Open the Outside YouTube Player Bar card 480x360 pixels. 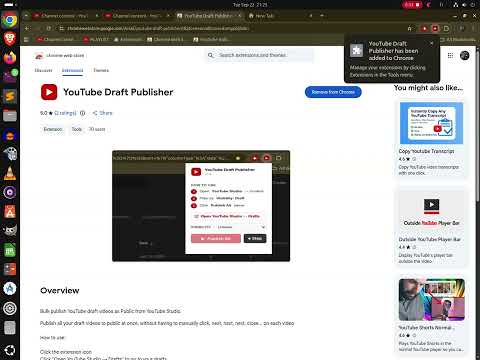(431, 227)
